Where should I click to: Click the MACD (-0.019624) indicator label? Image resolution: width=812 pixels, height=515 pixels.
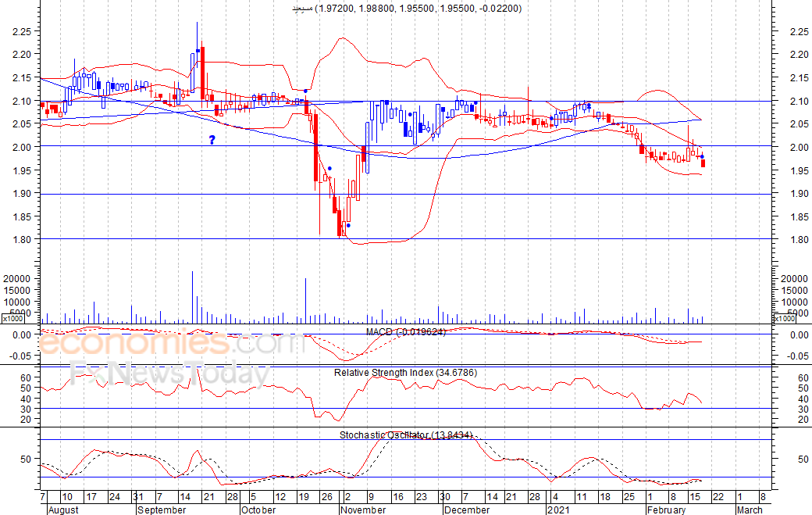(x=405, y=331)
